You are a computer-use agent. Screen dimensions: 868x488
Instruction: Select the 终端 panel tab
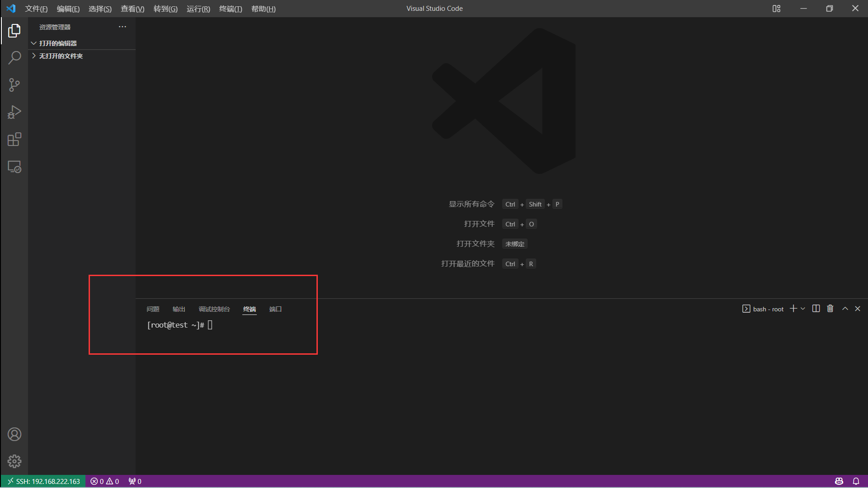250,309
